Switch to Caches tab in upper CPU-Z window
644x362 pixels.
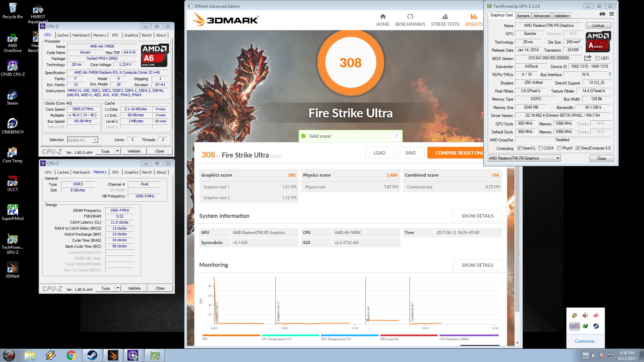click(62, 35)
